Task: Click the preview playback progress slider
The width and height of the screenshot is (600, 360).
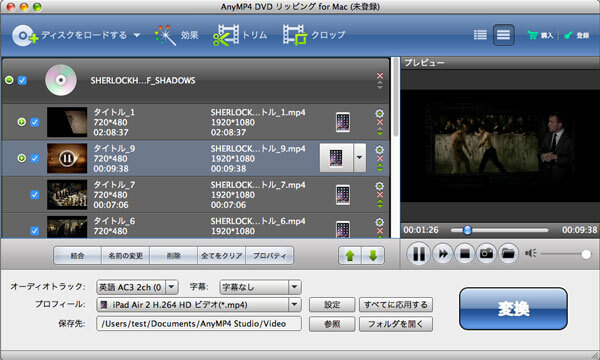Action: point(500,230)
